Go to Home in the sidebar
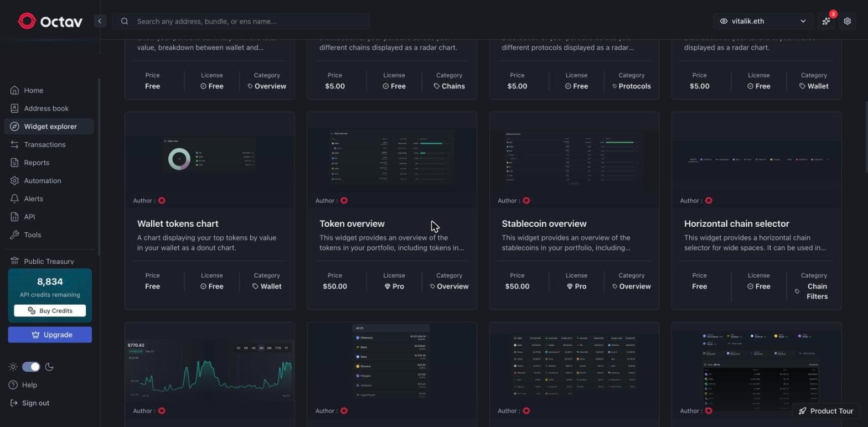868x427 pixels. coord(49,90)
